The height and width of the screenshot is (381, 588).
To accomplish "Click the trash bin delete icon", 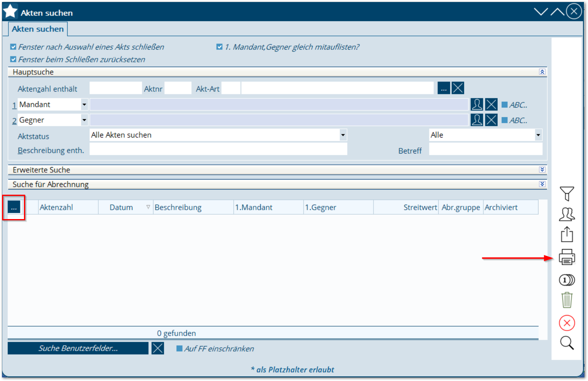I will click(x=566, y=300).
